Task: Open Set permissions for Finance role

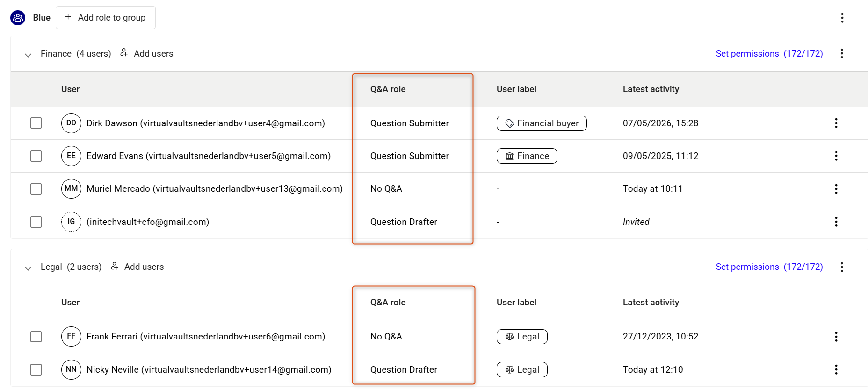Action: click(769, 53)
